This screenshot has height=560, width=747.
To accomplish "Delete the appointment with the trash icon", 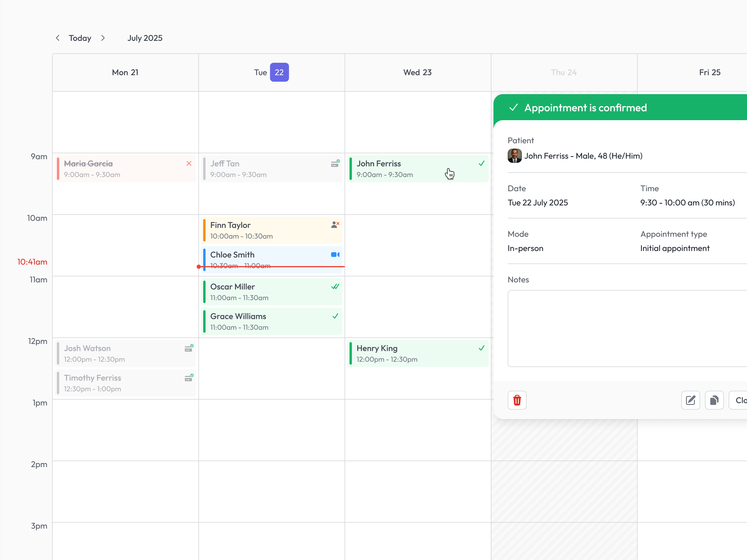I will 517,400.
